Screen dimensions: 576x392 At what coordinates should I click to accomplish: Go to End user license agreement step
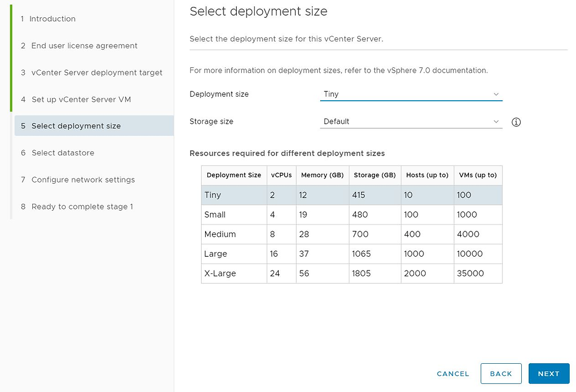[x=79, y=46]
